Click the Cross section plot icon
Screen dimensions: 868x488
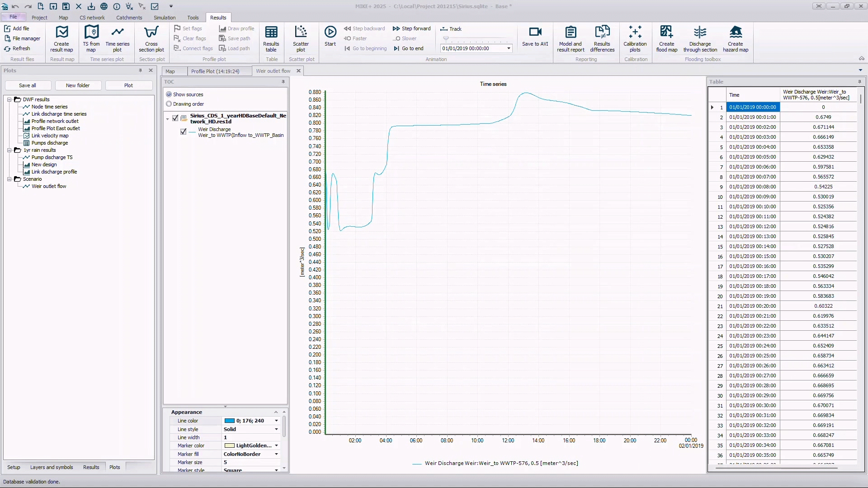[151, 33]
